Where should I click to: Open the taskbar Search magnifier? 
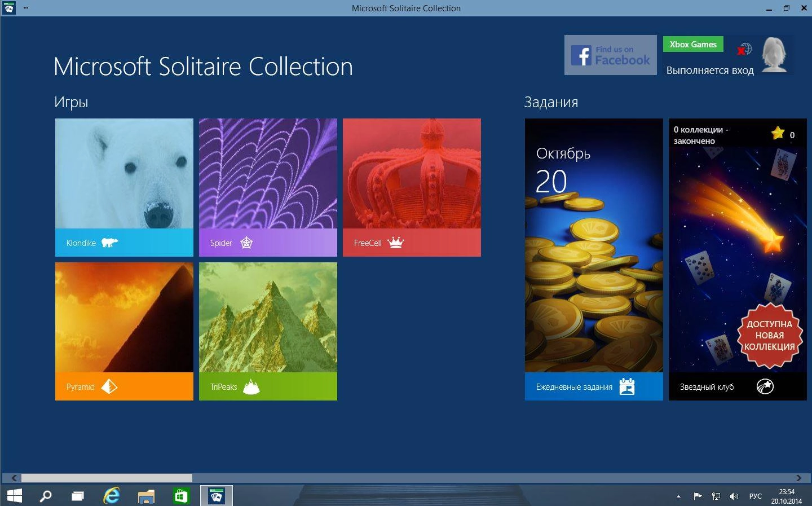point(46,496)
